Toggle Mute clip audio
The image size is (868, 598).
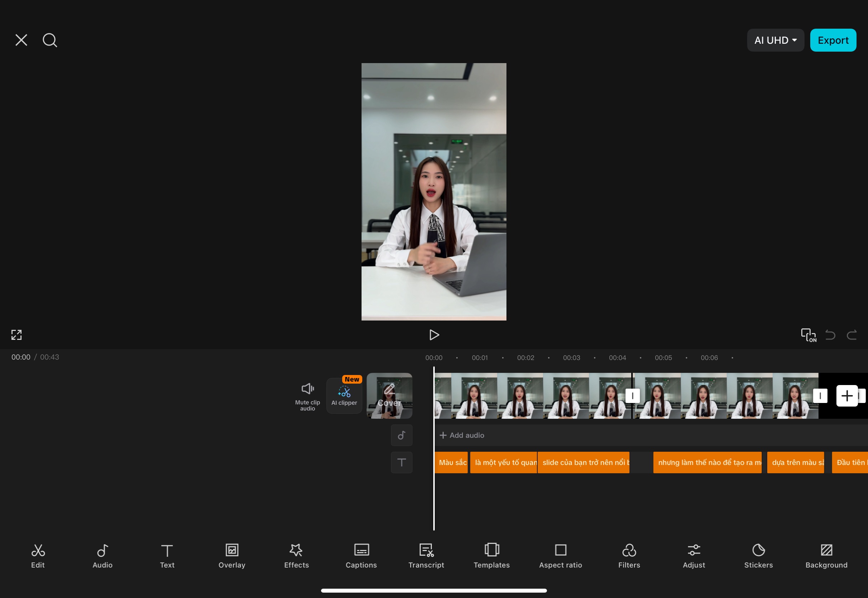tap(307, 397)
